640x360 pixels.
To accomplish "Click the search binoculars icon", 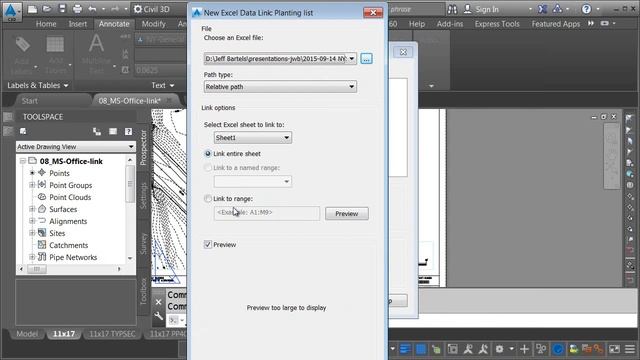I will (x=452, y=9).
